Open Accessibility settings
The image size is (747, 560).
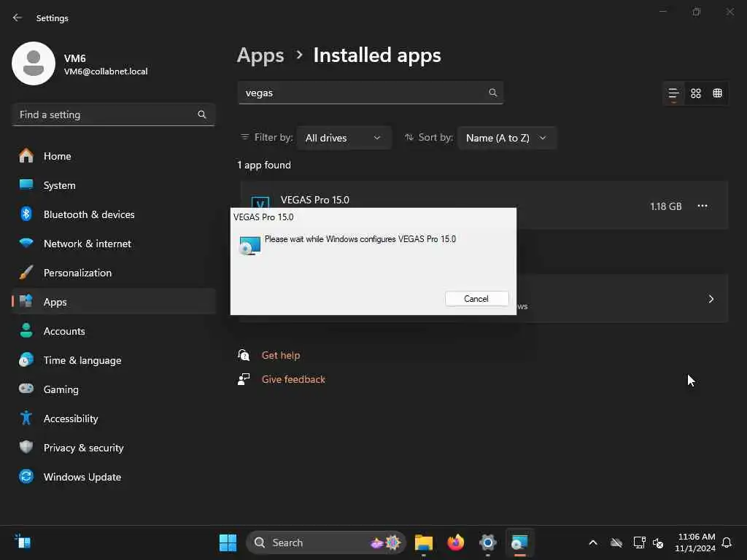(113, 419)
